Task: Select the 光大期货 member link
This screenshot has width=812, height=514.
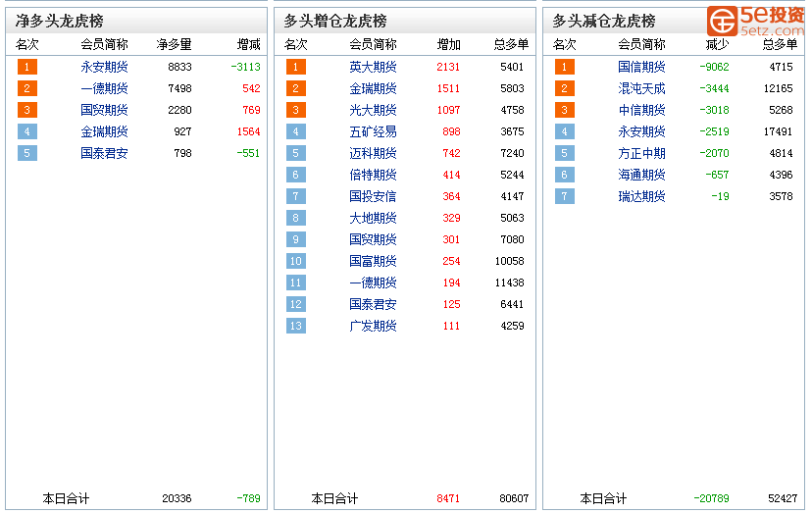Action: (x=373, y=110)
